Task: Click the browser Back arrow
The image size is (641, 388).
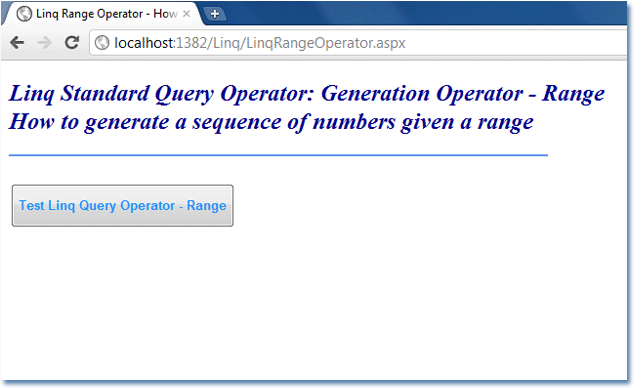Action: click(x=17, y=43)
